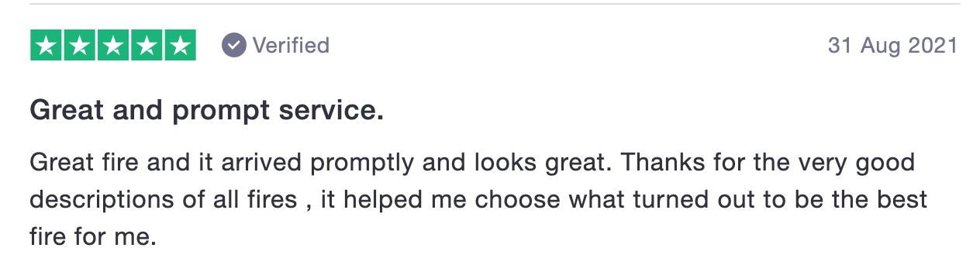
Task: Click the year 2021 in the date
Action: tap(933, 46)
